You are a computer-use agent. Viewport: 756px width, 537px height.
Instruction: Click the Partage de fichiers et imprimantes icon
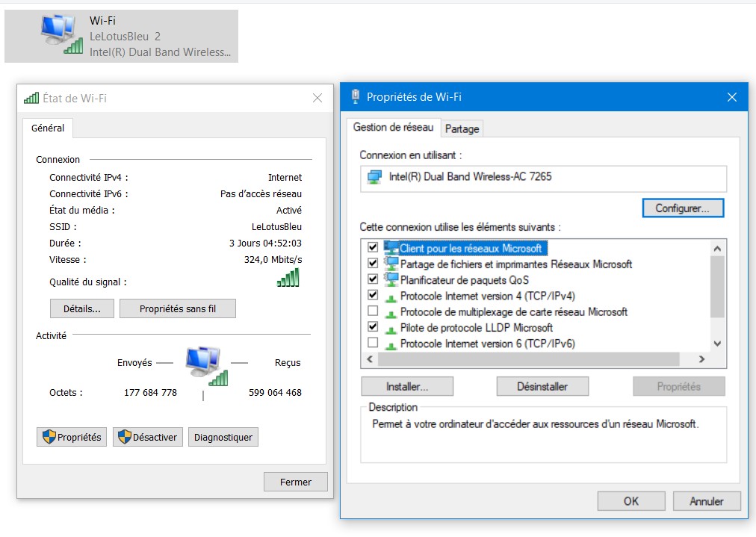pos(391,264)
